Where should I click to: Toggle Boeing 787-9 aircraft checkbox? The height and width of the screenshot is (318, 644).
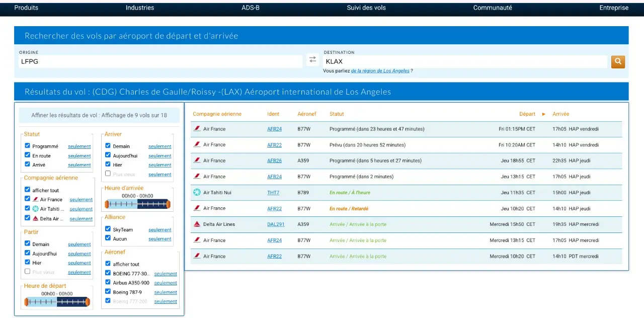[108, 291]
